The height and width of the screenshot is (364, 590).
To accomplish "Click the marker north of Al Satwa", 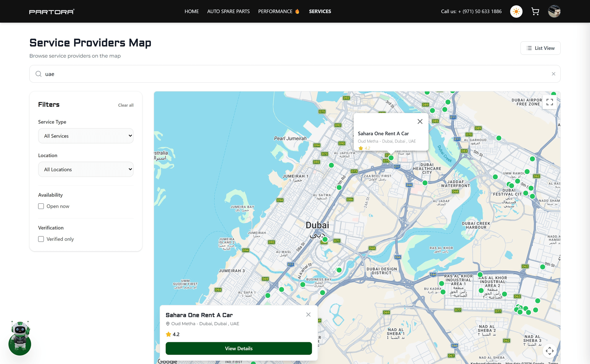I will click(x=339, y=187).
